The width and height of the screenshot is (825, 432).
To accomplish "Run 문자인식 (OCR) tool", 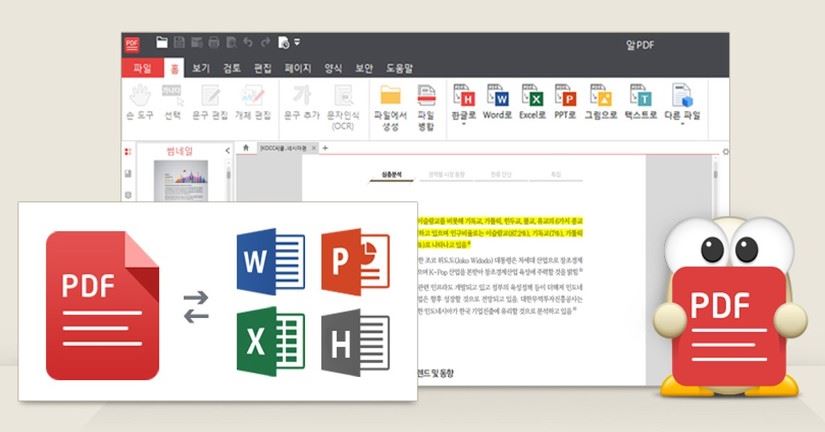I will click(343, 108).
